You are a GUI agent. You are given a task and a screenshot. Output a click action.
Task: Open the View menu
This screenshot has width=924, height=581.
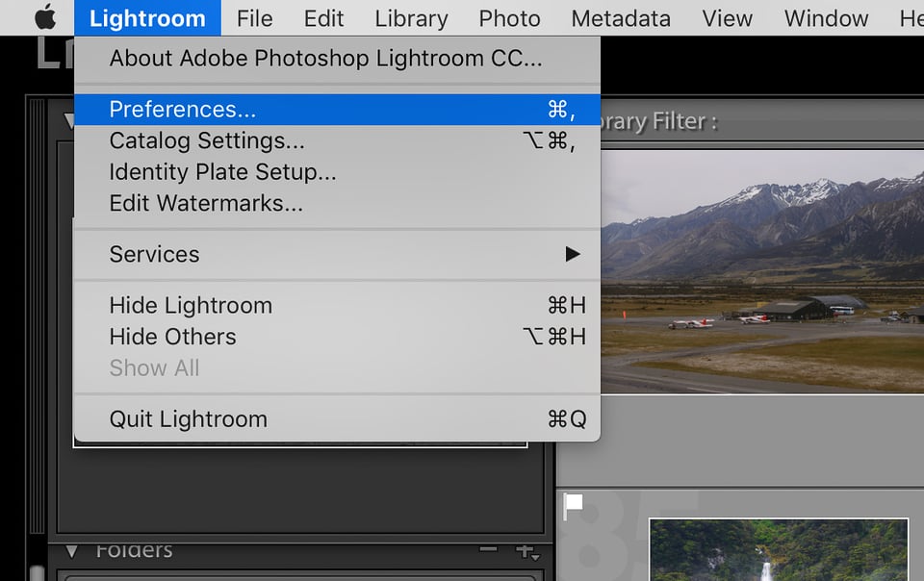coord(728,18)
